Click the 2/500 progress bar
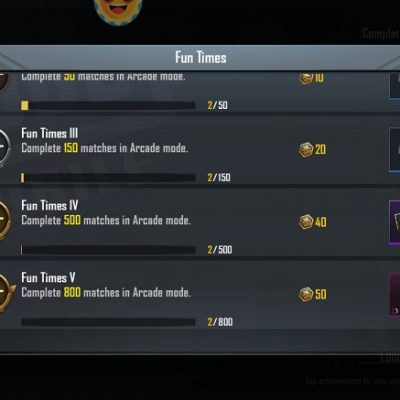 click(x=108, y=250)
